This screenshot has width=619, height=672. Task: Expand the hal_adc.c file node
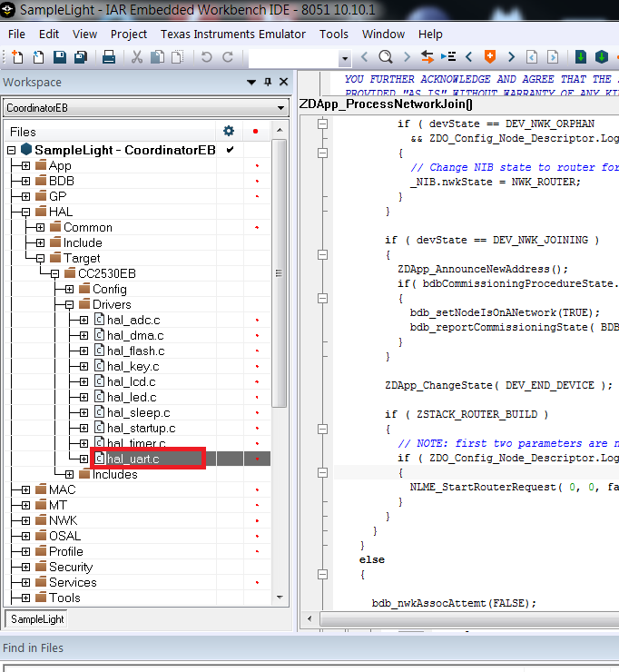(84, 320)
